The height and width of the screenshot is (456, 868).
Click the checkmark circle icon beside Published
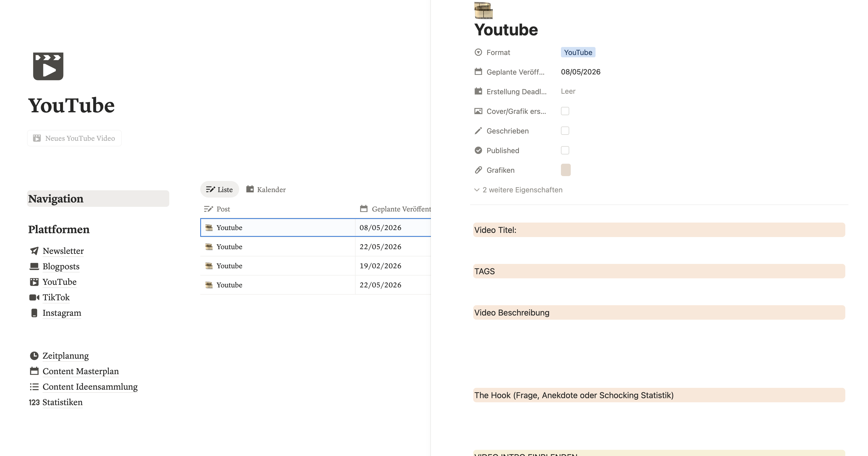[478, 151]
